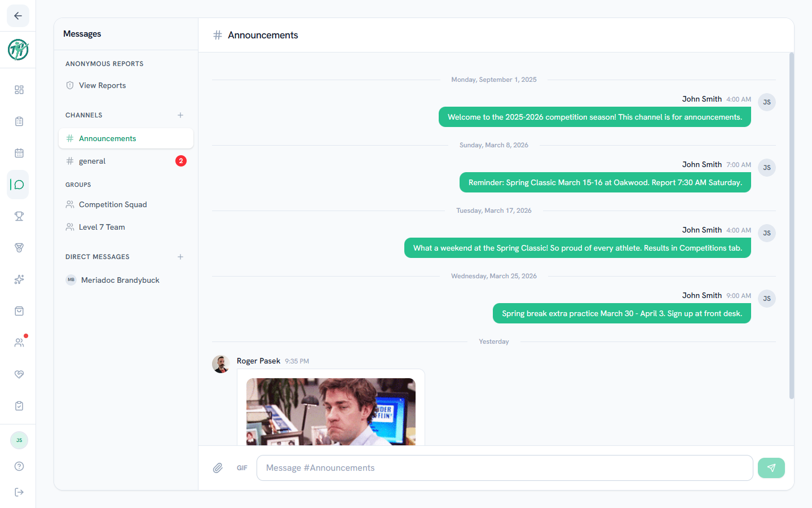Click the message list vertical scrollbar
The image size is (812, 508).
click(x=791, y=226)
